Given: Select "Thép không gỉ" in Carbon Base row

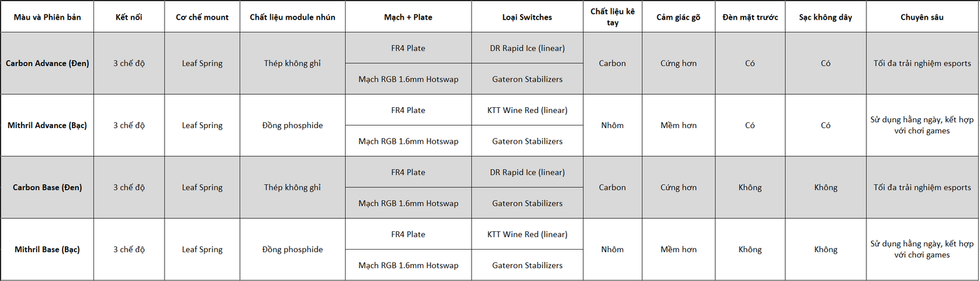Looking at the screenshot, I should pos(292,188).
